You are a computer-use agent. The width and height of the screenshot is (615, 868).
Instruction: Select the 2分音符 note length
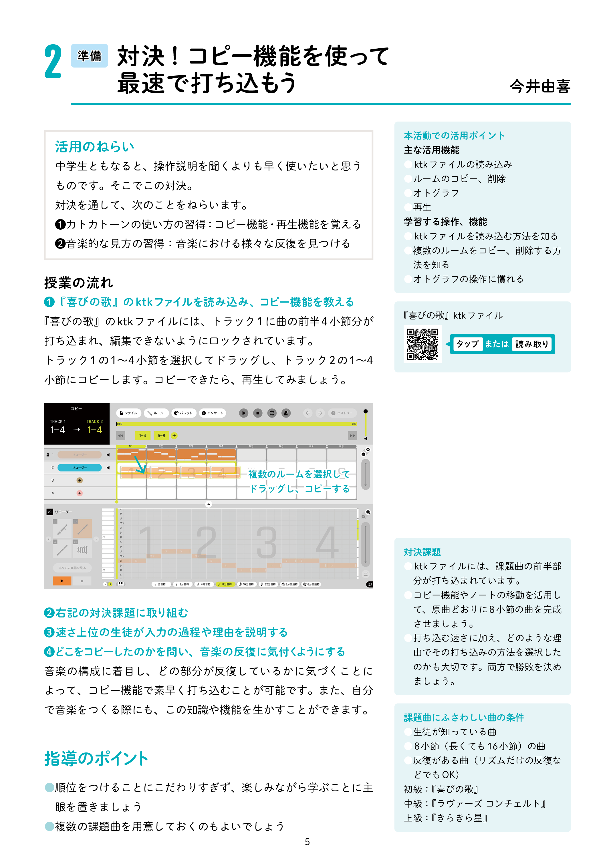tap(182, 584)
